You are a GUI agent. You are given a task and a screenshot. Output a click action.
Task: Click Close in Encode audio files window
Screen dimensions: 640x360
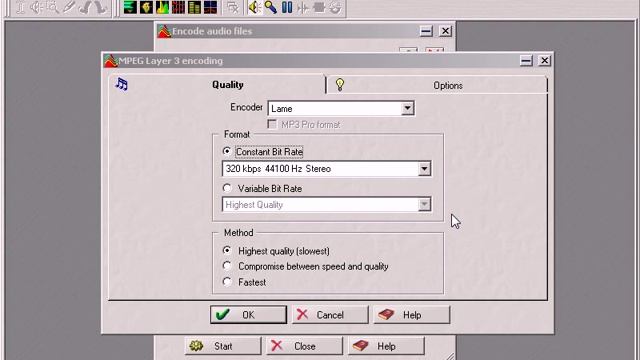pyautogui.click(x=304, y=346)
